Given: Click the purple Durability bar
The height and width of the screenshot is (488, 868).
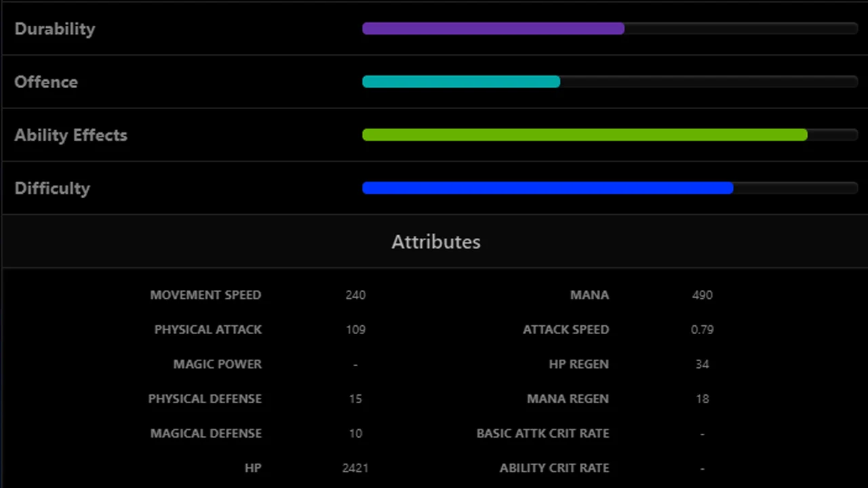Looking at the screenshot, I should 493,28.
